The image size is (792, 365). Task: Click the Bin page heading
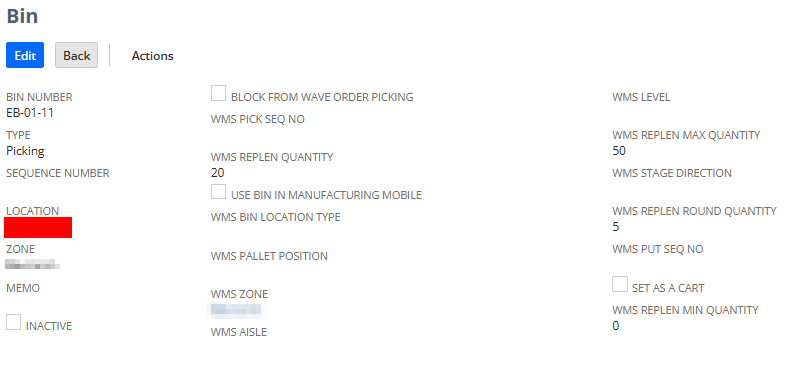pos(22,16)
